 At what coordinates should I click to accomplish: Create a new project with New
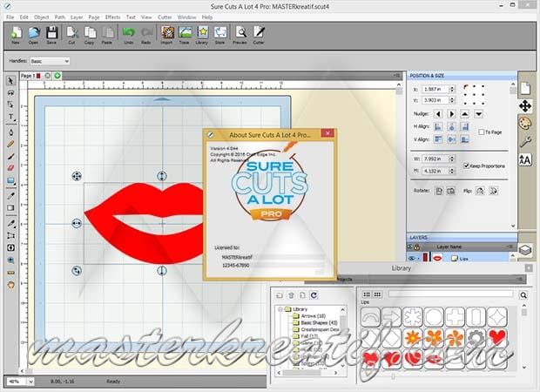tap(16, 35)
